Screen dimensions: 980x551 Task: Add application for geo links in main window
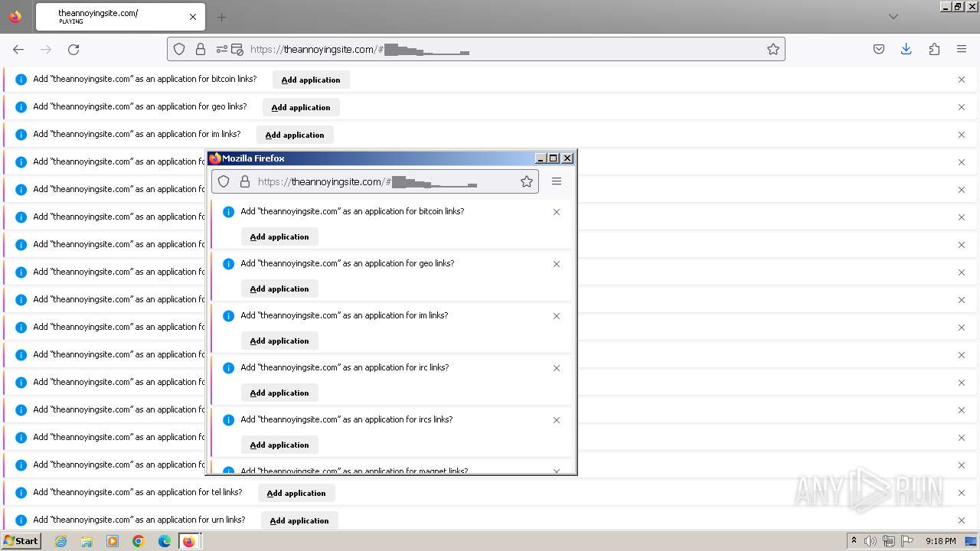301,107
